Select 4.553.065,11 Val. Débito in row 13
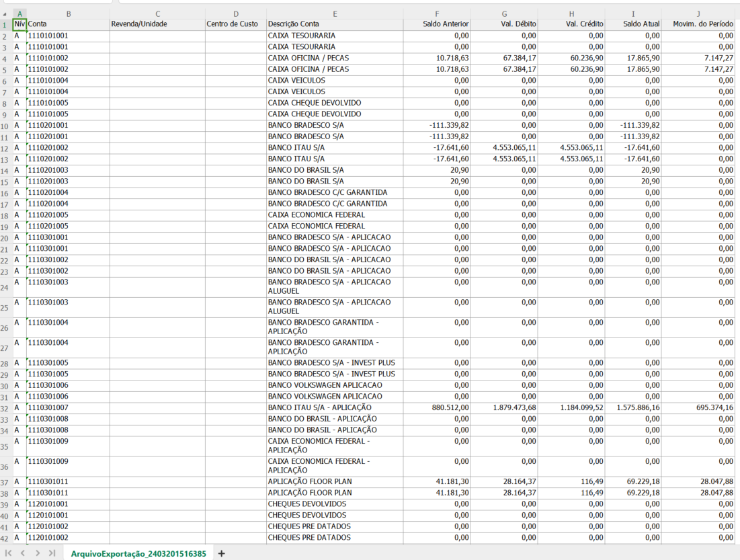Screen dimensions: 740x560 pyautogui.click(x=504, y=159)
